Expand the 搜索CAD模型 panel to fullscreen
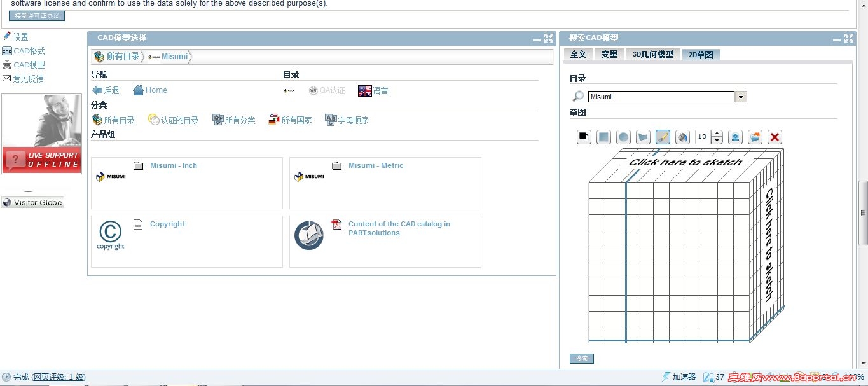The height and width of the screenshot is (386, 868). 849,38
